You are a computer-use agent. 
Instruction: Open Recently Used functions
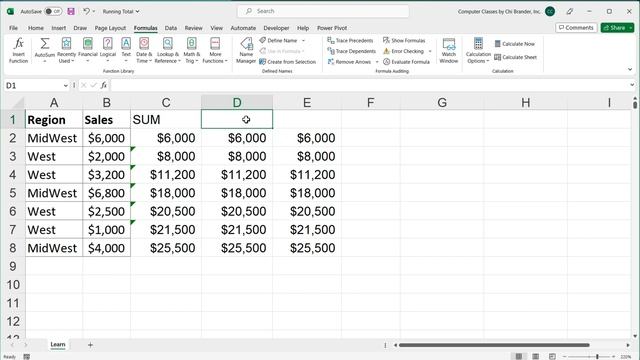(66, 50)
